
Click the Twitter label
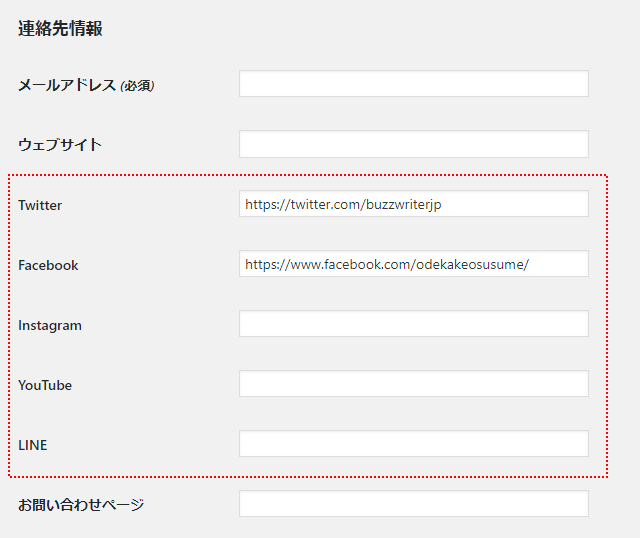click(40, 205)
